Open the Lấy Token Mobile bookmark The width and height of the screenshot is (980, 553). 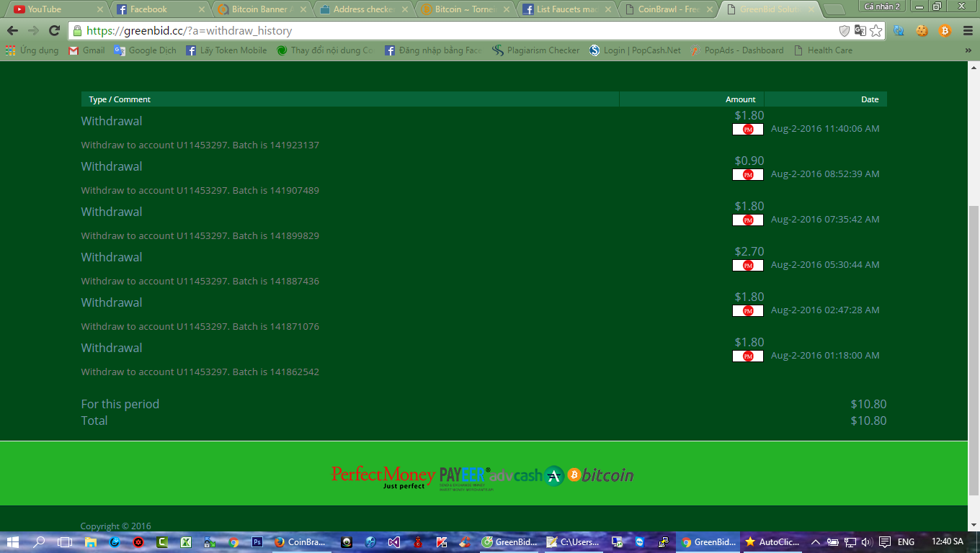pyautogui.click(x=226, y=50)
